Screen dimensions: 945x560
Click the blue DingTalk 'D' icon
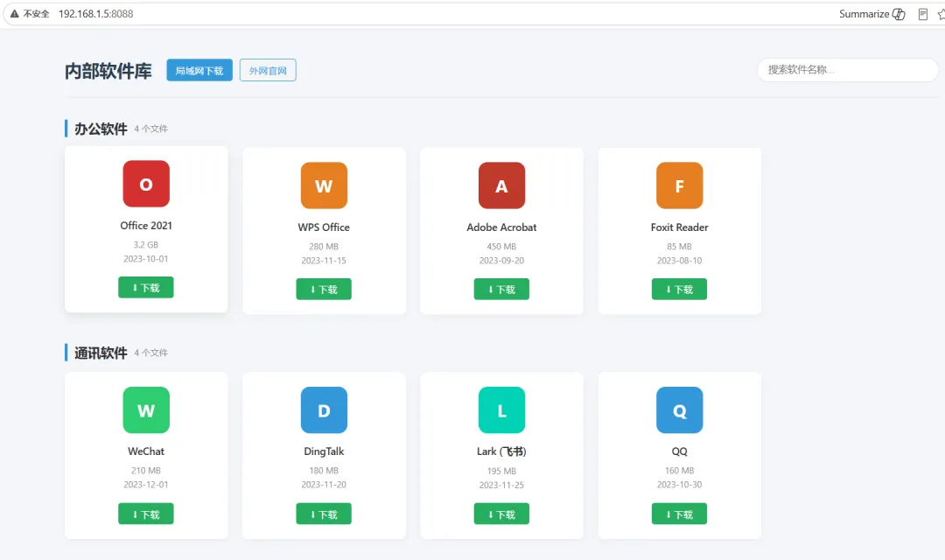324,409
